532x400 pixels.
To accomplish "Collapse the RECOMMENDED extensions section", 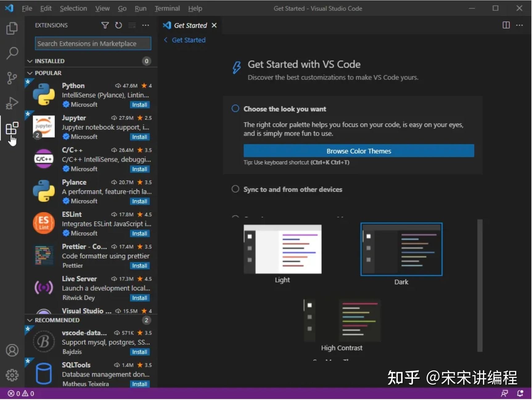I will tap(30, 320).
